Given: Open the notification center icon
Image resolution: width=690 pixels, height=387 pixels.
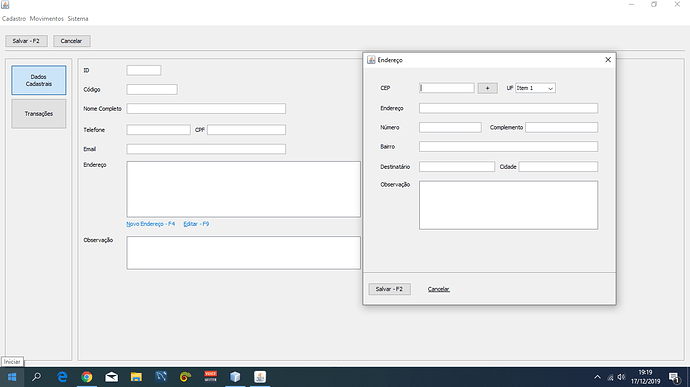Looking at the screenshot, I should click(674, 377).
